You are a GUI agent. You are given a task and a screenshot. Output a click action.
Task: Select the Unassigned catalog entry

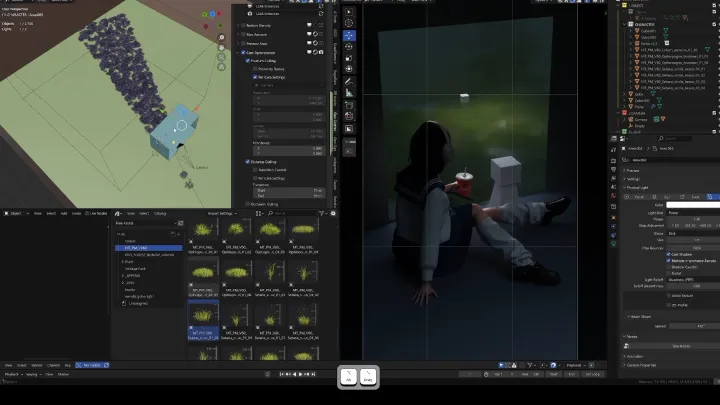(x=138, y=303)
